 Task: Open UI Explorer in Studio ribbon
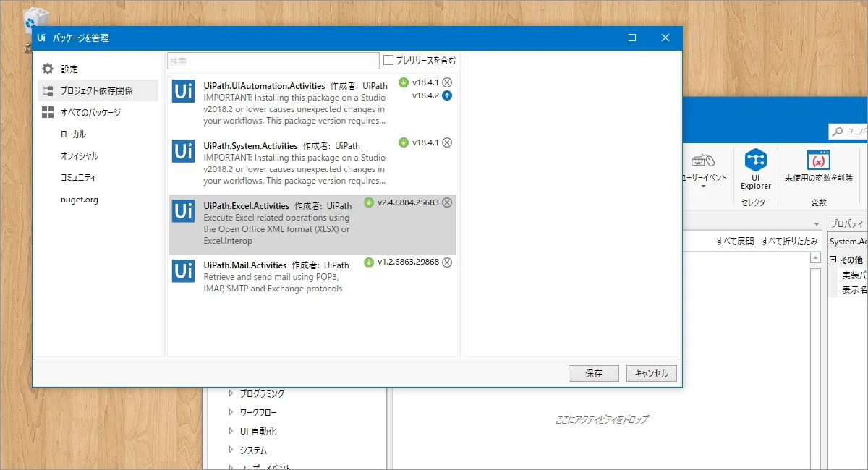click(756, 170)
